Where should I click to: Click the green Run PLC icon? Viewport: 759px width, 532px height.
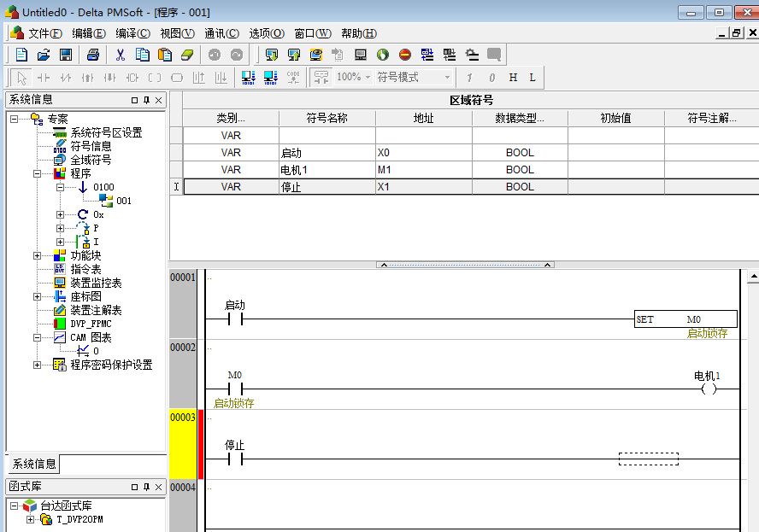[382, 55]
